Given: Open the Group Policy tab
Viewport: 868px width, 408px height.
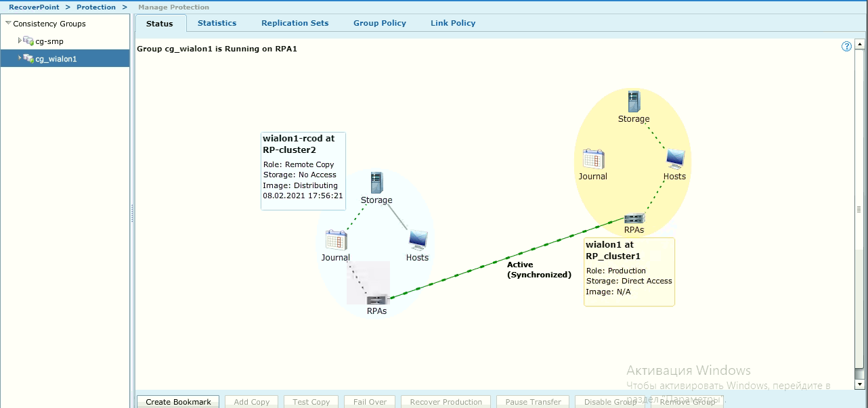Looking at the screenshot, I should [x=379, y=23].
